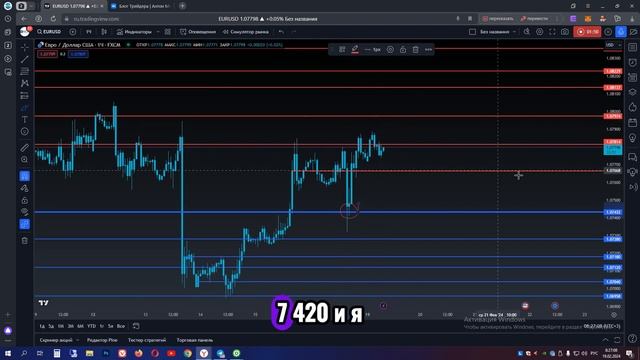Select the trend line drawing tool
Screen dimensions: 640x360
pyautogui.click(x=24, y=60)
